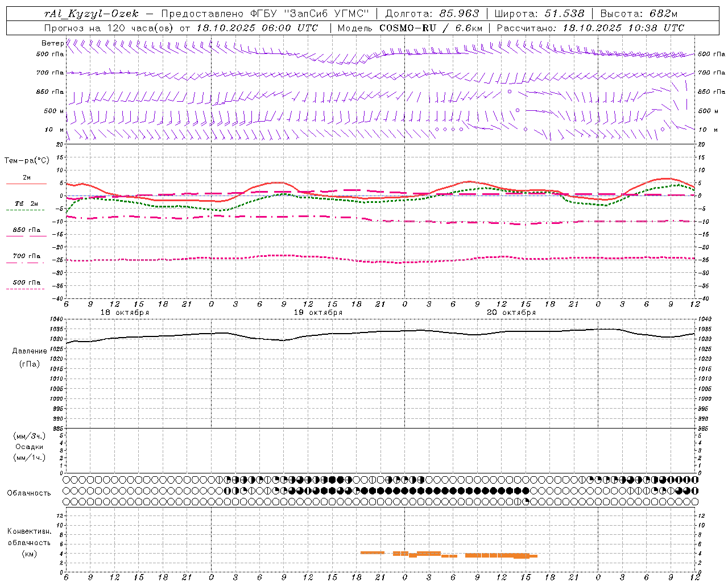Click the Рассчитано: 18.10.2025 10:38 UTC text
The height and width of the screenshot is (582, 728).
point(590,28)
